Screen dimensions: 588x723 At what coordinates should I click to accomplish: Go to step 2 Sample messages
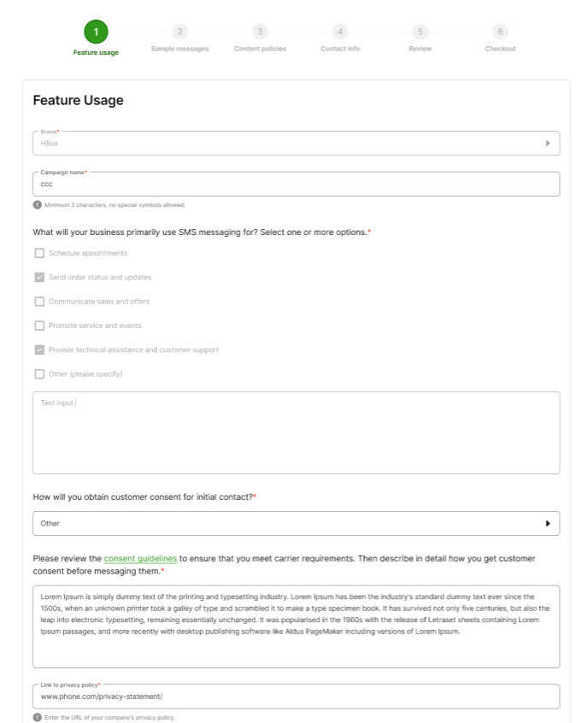pyautogui.click(x=179, y=32)
